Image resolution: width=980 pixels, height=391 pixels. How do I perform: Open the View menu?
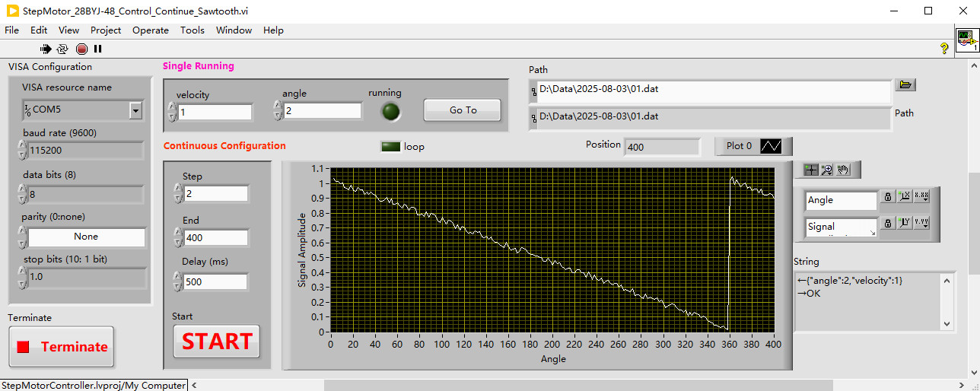[68, 30]
